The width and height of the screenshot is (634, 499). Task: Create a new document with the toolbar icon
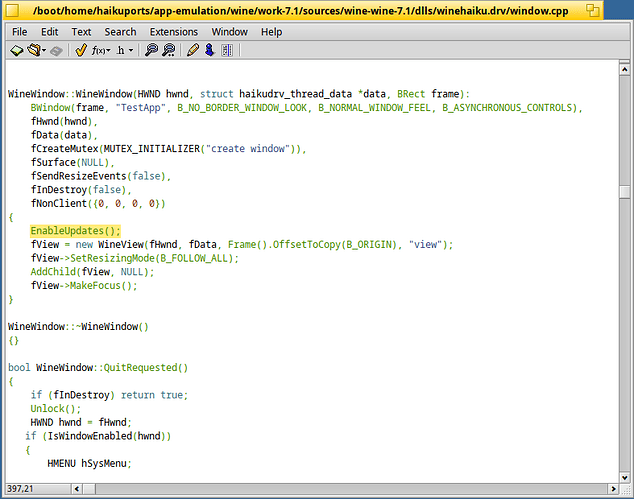(17, 51)
